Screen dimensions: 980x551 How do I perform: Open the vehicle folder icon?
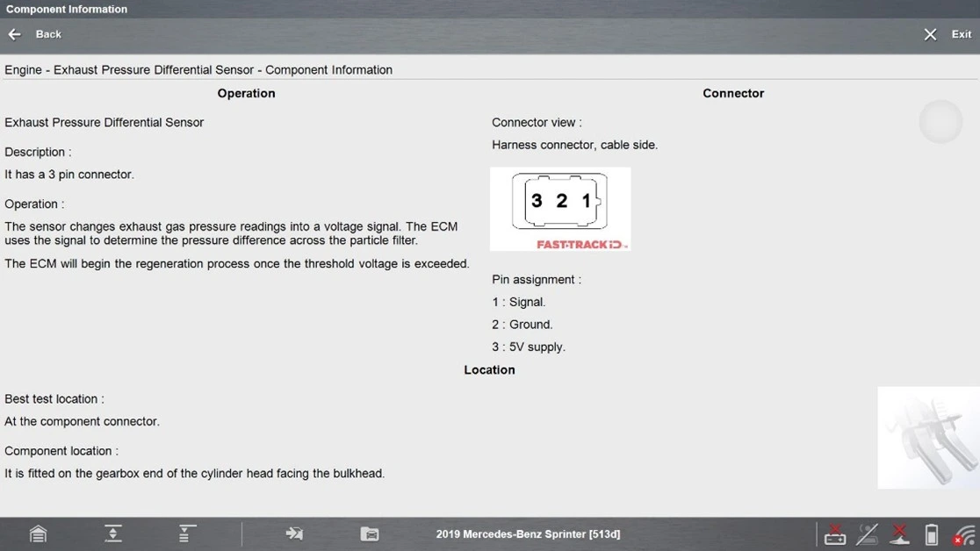370,533
